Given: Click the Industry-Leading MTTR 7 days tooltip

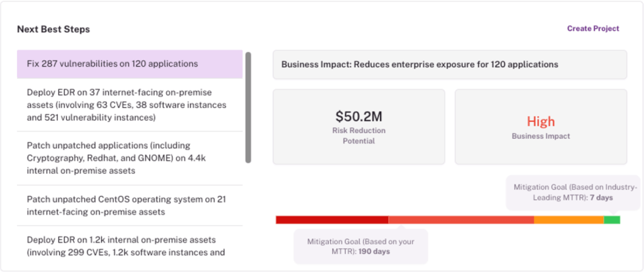Looking at the screenshot, I should pos(563,192).
